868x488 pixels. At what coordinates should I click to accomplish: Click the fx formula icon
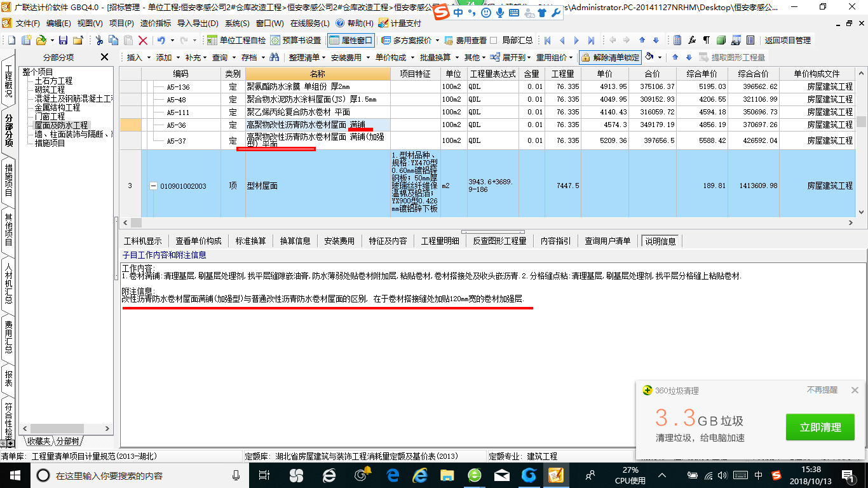coord(692,40)
